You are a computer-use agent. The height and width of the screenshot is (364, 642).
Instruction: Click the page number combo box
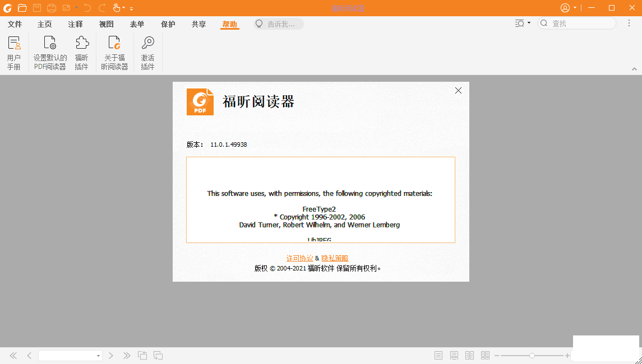point(70,356)
